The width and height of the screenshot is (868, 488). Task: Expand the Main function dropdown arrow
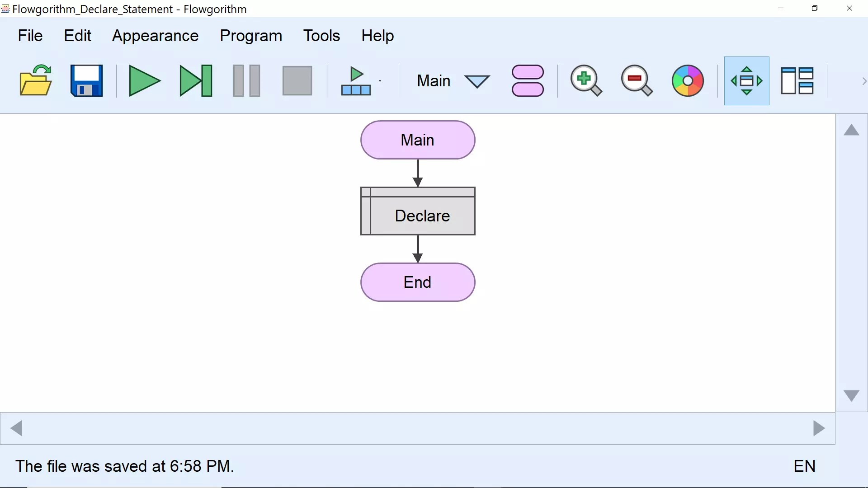[x=477, y=81]
